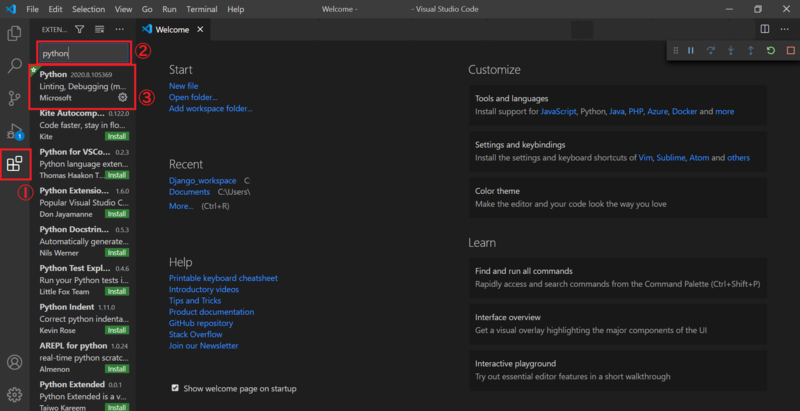Open the Run menu
The height and width of the screenshot is (411, 800).
(169, 9)
